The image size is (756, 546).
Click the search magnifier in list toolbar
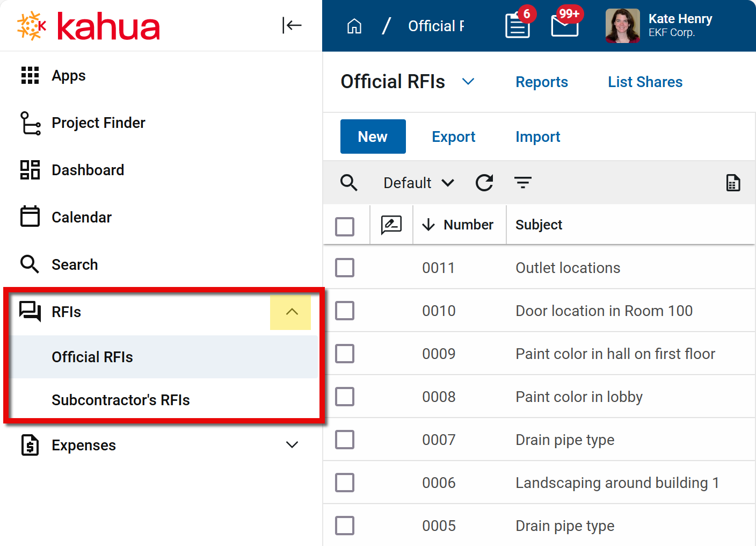349,183
